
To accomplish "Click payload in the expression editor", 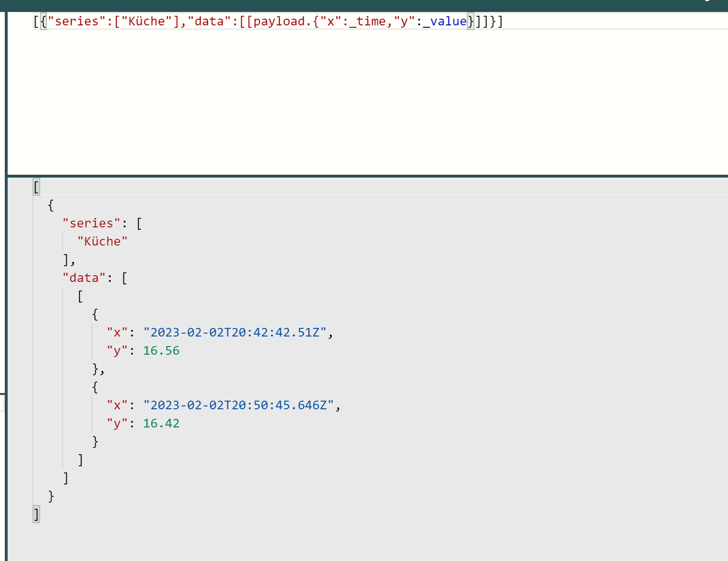I will (279, 22).
